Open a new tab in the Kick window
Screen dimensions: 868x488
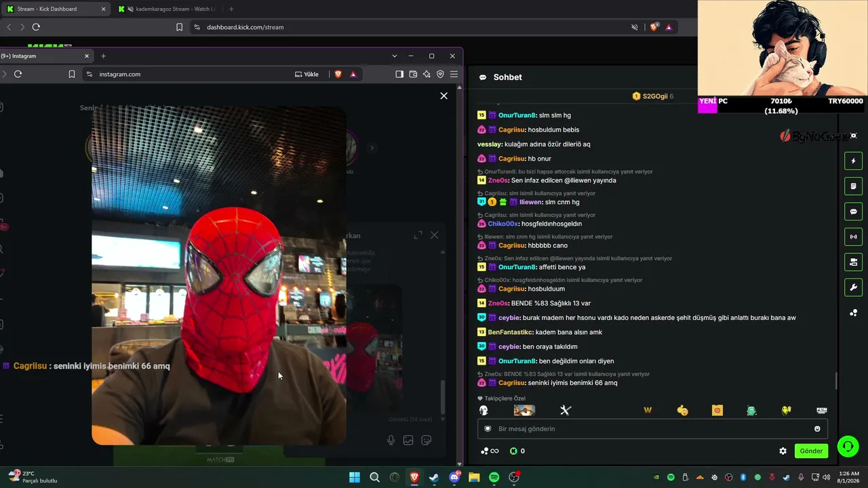[x=231, y=9]
